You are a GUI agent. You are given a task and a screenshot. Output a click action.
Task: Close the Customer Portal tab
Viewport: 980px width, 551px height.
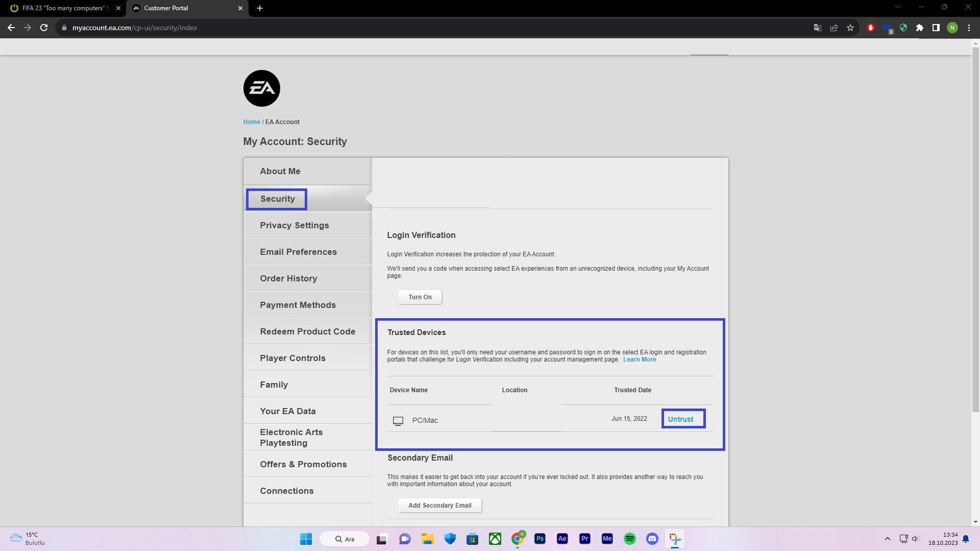240,8
